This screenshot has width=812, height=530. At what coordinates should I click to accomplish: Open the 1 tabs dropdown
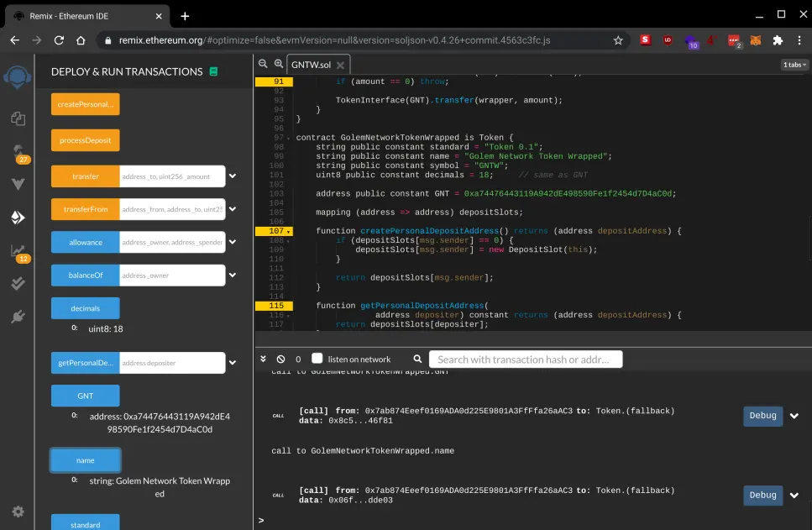click(794, 65)
